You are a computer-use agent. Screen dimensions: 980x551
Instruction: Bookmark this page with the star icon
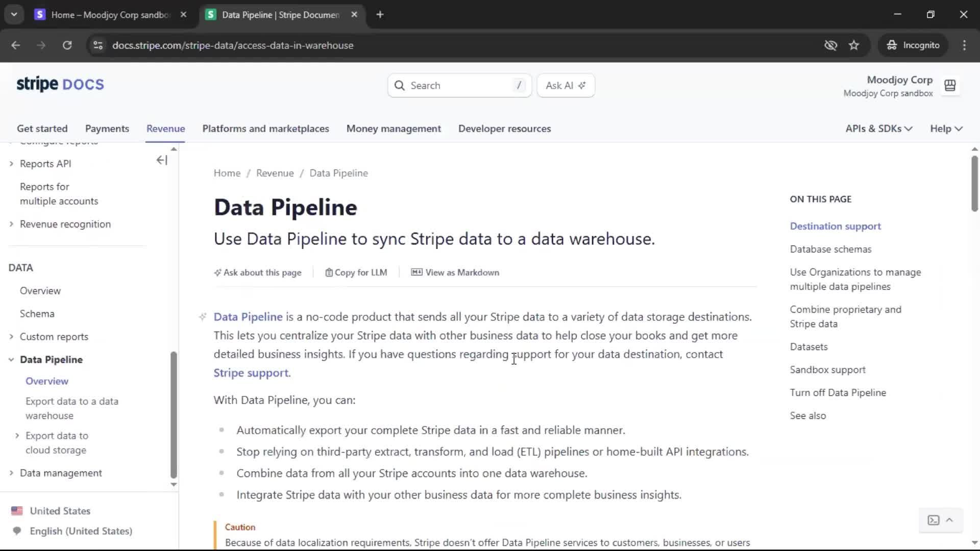click(854, 45)
